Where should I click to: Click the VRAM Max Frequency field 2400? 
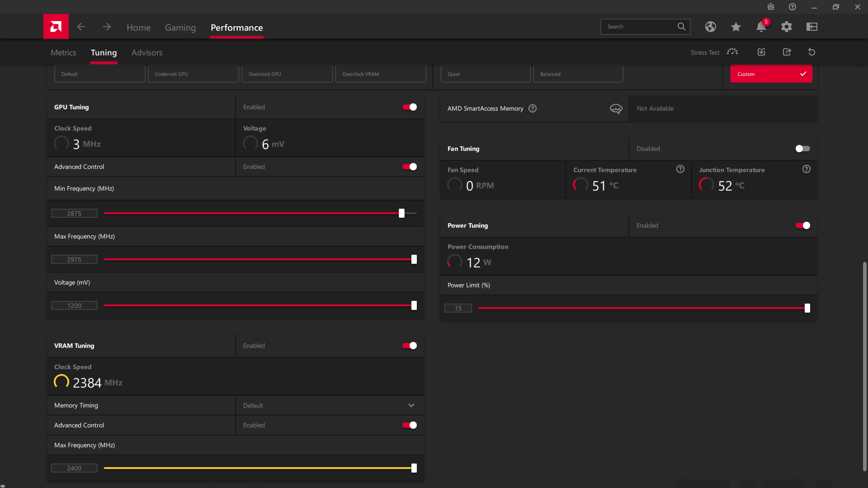tap(74, 468)
